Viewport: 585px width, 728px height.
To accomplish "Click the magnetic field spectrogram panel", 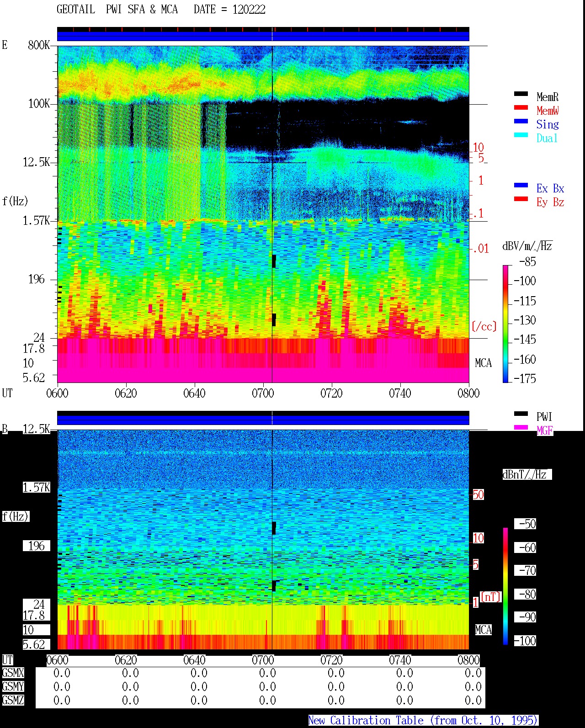I will point(263,540).
